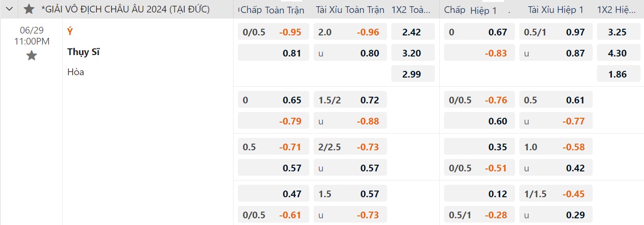The height and width of the screenshot is (225, 644).
Task: Open the Thụy Sĩ team link
Action: click(83, 52)
